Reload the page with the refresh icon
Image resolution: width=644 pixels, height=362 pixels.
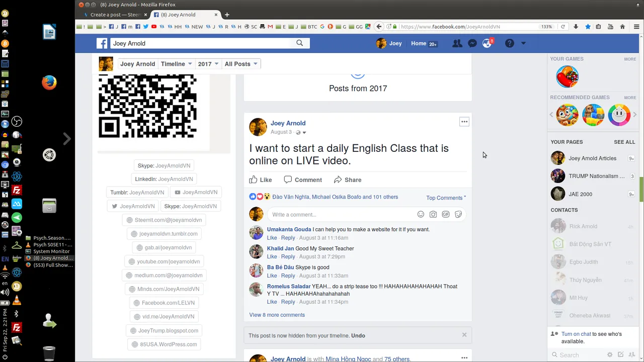pos(563,27)
